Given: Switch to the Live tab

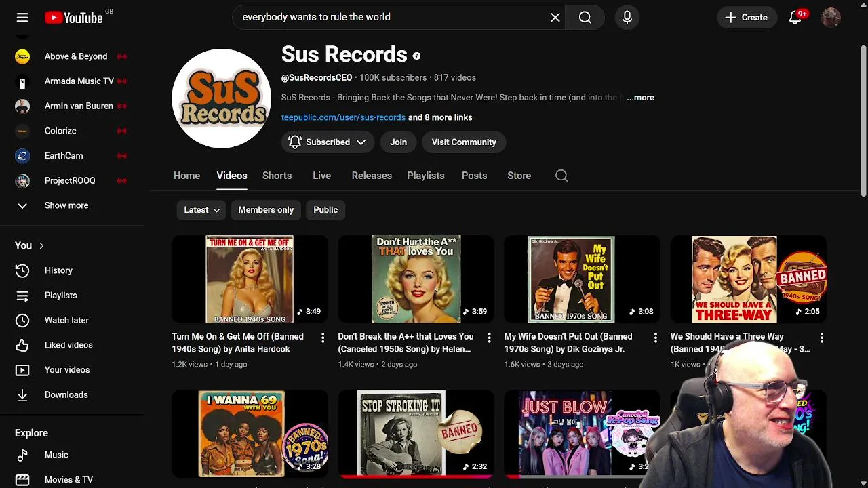Looking at the screenshot, I should point(321,176).
